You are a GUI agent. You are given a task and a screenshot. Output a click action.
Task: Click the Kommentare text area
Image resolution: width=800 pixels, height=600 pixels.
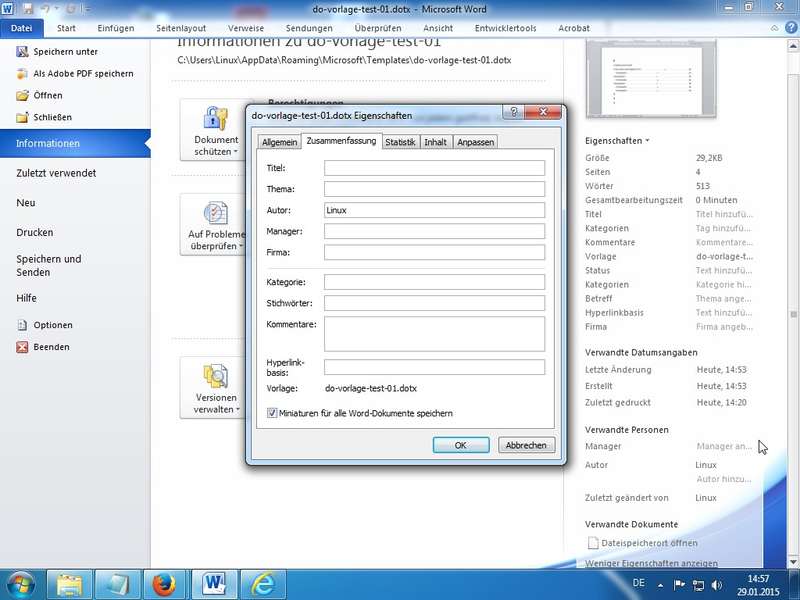[x=434, y=334]
